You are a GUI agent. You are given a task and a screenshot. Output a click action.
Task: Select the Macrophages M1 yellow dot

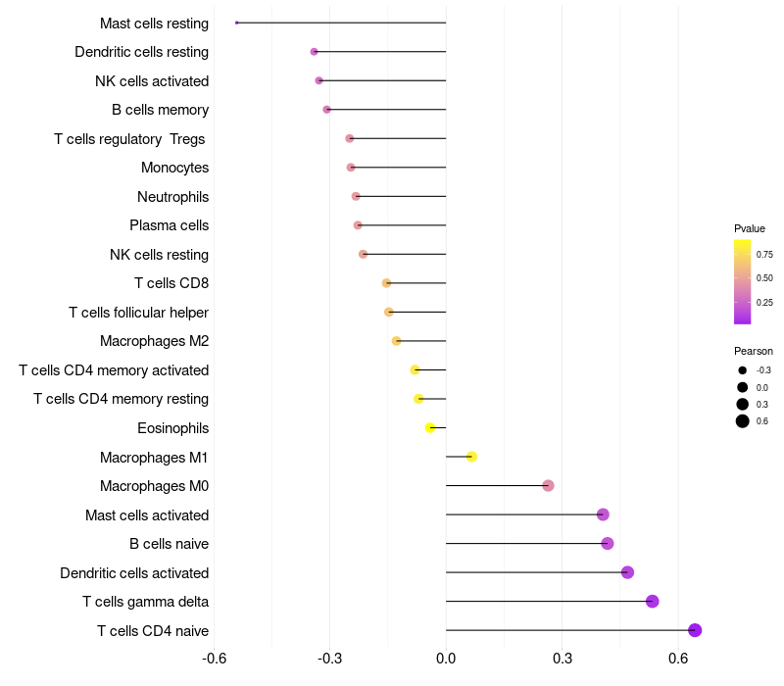471,457
